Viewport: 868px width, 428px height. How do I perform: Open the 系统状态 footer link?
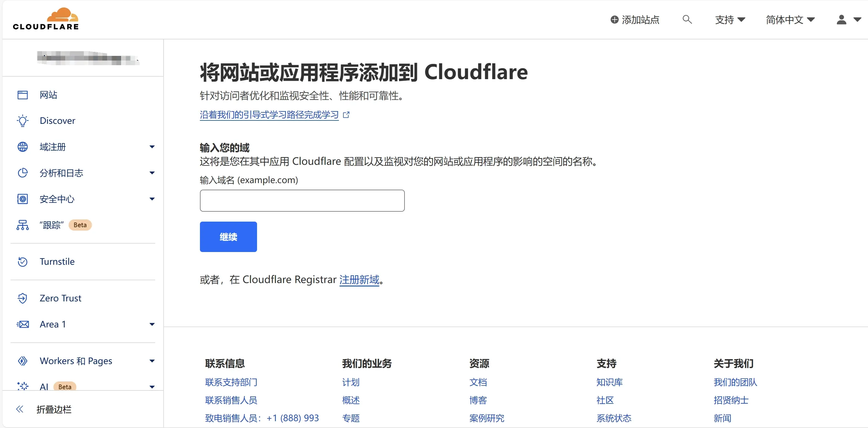pyautogui.click(x=614, y=418)
